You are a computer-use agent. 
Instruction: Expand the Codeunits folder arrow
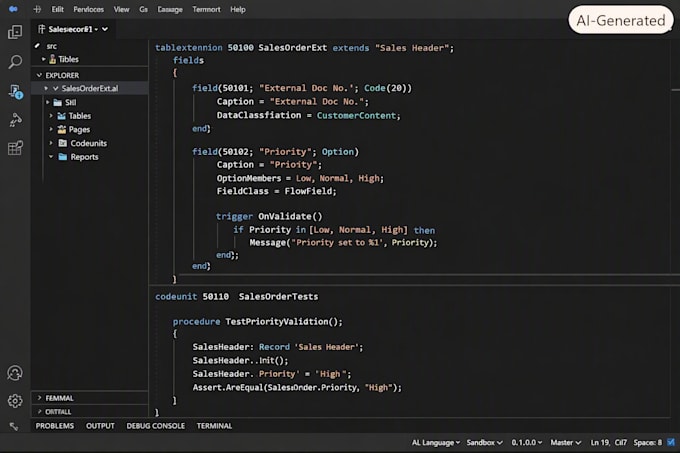[51, 143]
